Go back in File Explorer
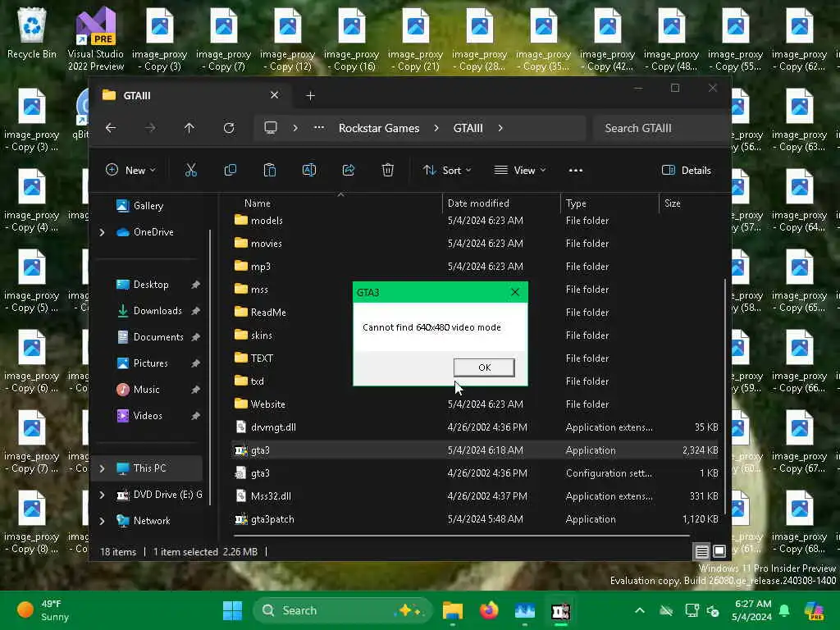 point(111,128)
